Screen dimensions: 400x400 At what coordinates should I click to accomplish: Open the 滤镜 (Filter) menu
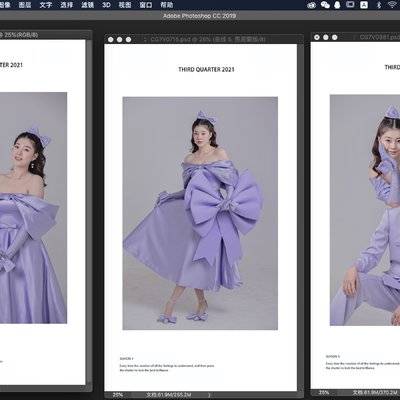tap(88, 5)
